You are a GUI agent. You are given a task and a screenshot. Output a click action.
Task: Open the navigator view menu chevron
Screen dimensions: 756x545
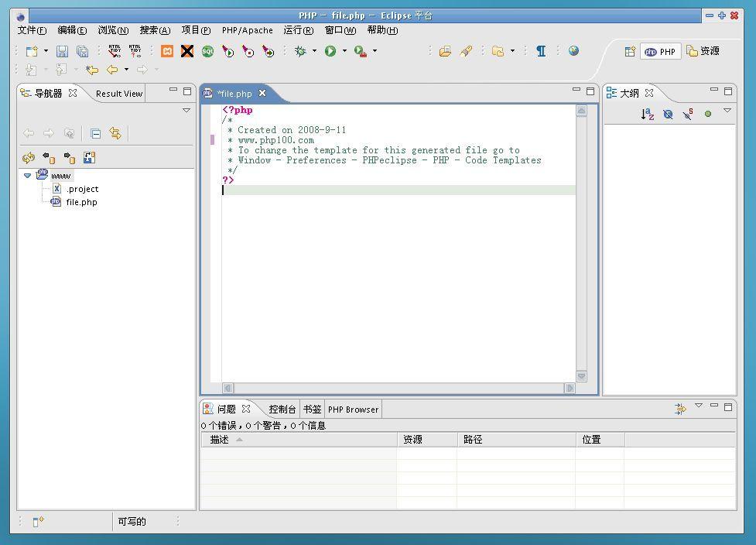(x=186, y=110)
